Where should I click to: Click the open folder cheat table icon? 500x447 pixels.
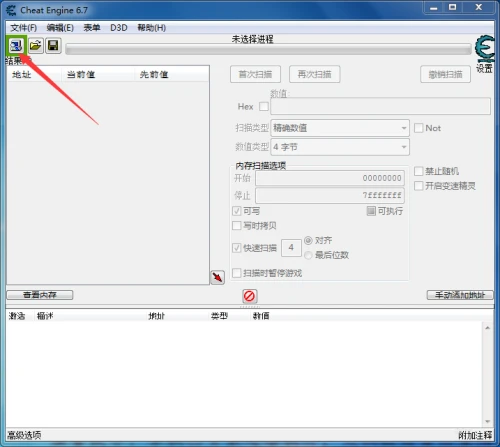point(35,45)
